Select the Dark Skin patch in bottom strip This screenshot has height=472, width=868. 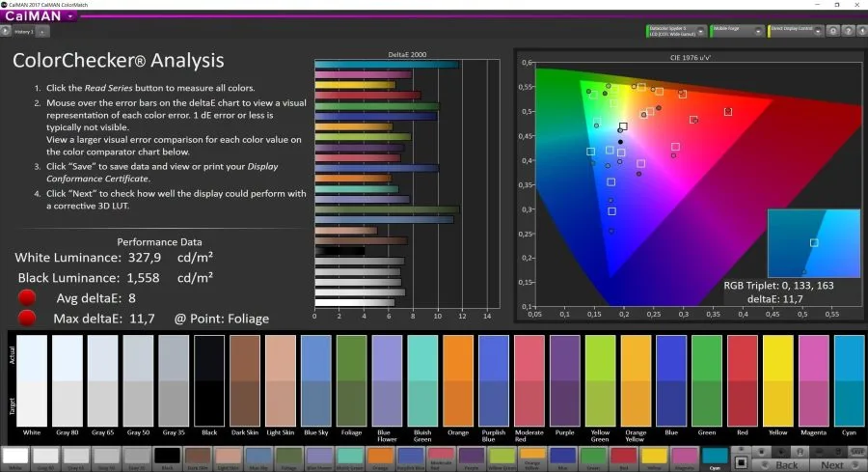[198, 458]
